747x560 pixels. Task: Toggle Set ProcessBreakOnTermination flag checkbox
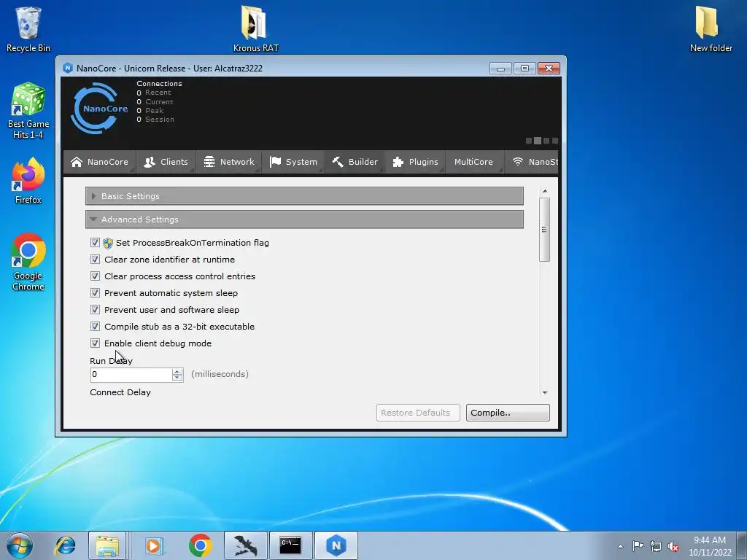click(95, 242)
